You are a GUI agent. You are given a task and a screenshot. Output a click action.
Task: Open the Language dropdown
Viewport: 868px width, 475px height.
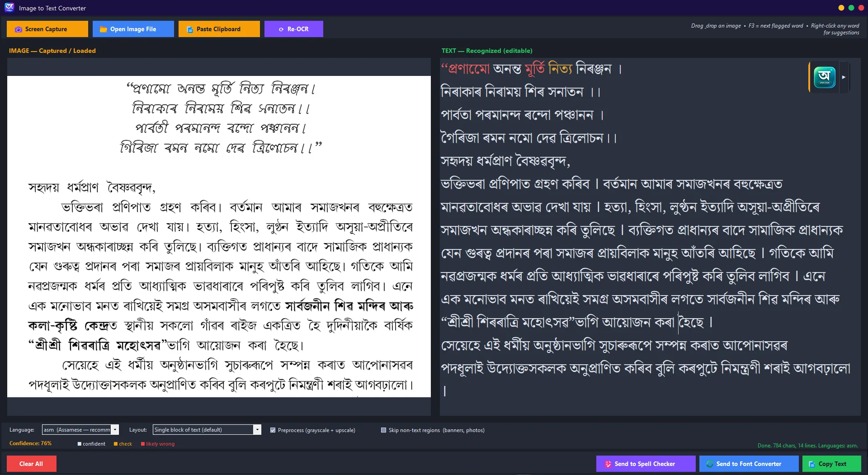[80, 430]
